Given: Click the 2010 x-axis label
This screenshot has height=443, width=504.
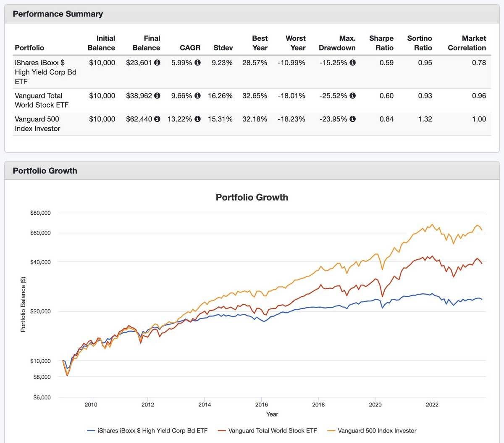Looking at the screenshot, I should [91, 405].
